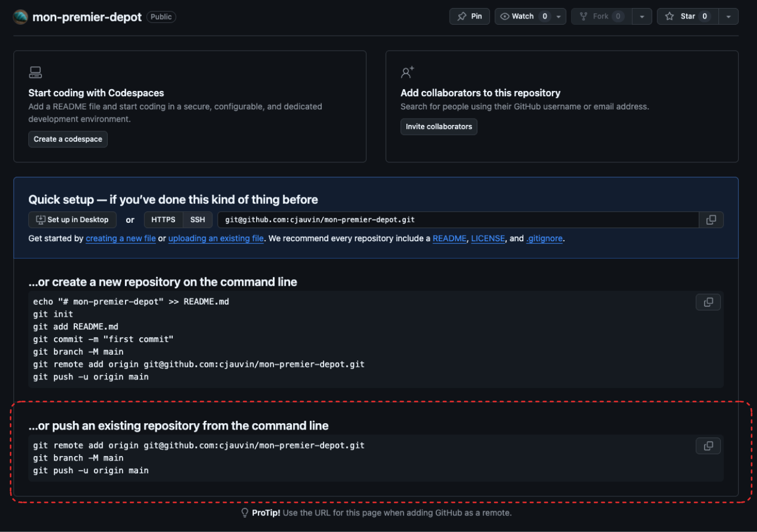Open the Star lists dropdown arrow
757x532 pixels.
(x=728, y=17)
